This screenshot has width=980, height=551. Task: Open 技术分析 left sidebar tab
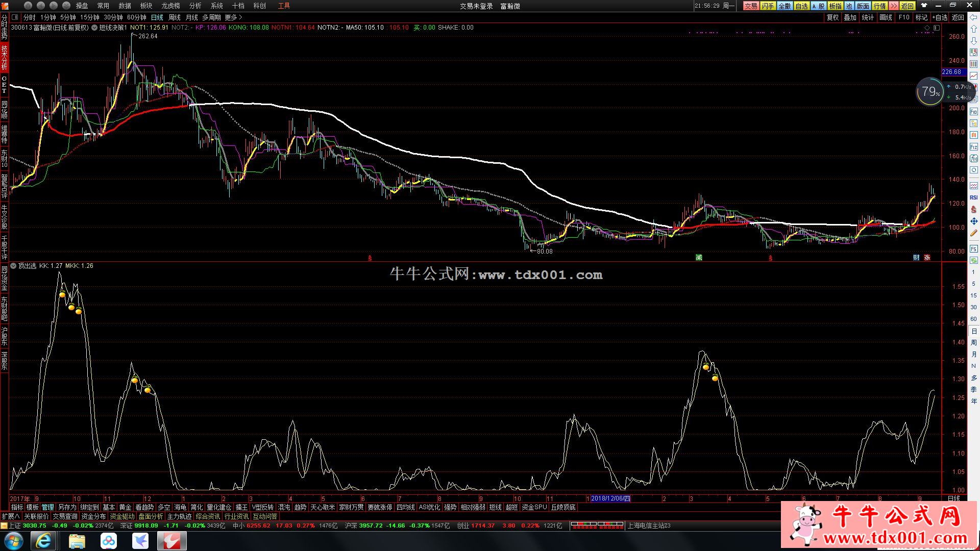[4, 57]
